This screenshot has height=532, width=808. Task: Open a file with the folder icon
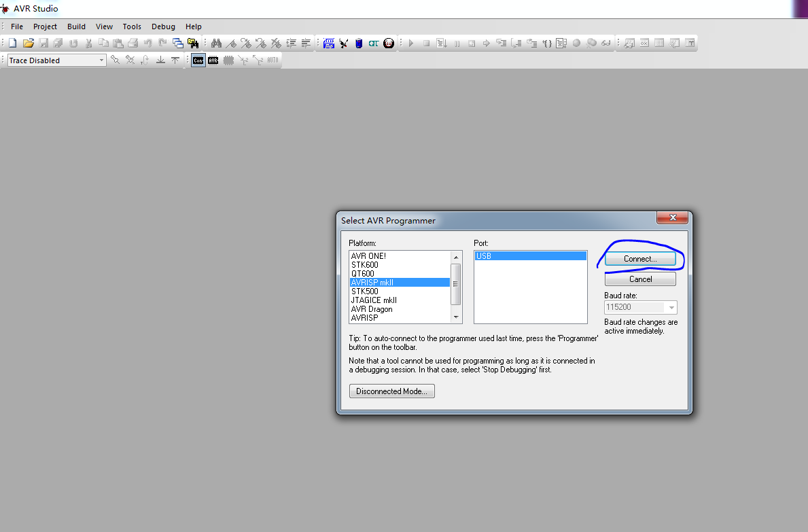tap(29, 43)
